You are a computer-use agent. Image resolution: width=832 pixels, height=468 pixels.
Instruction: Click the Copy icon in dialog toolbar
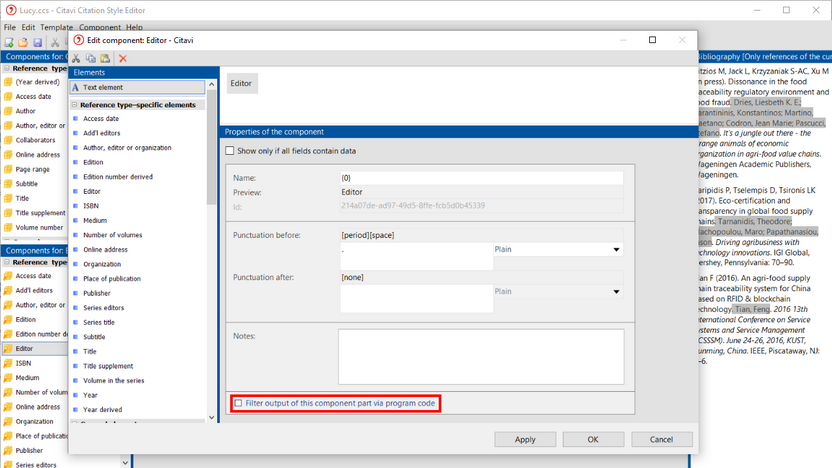click(x=91, y=58)
